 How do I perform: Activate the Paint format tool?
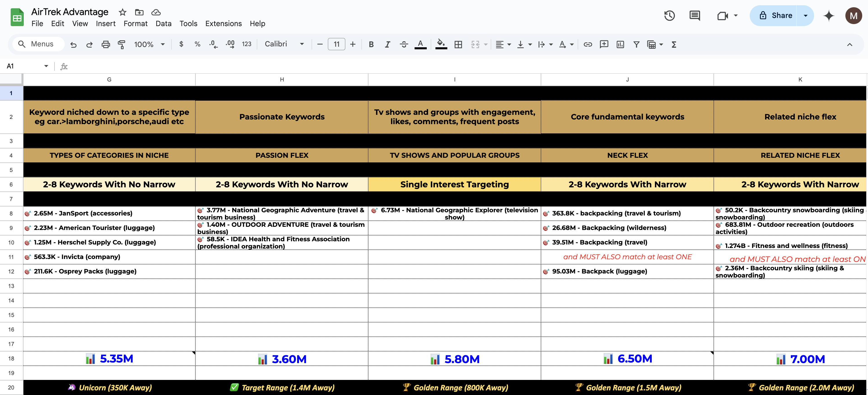pos(122,44)
